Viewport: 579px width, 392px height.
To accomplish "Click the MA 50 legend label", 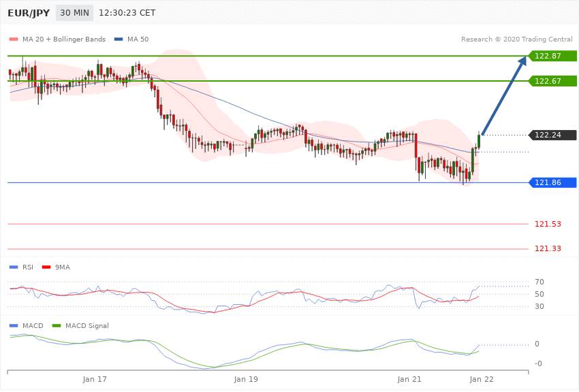I will point(138,39).
